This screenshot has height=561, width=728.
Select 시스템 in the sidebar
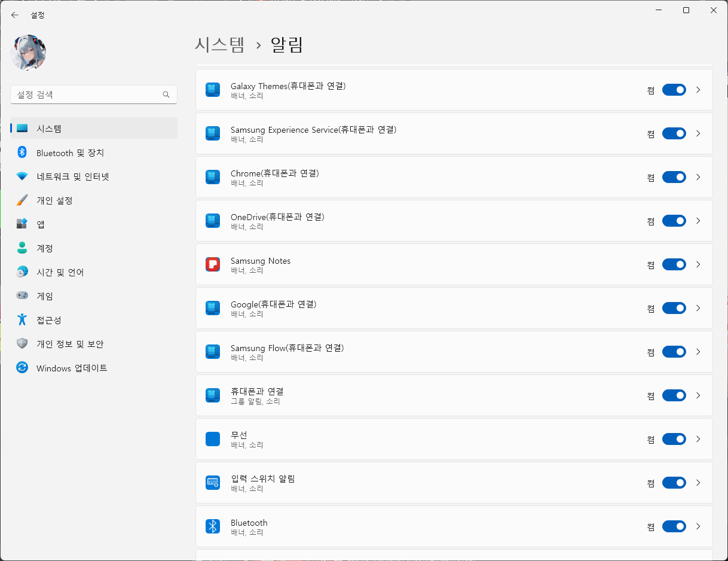pos(94,128)
